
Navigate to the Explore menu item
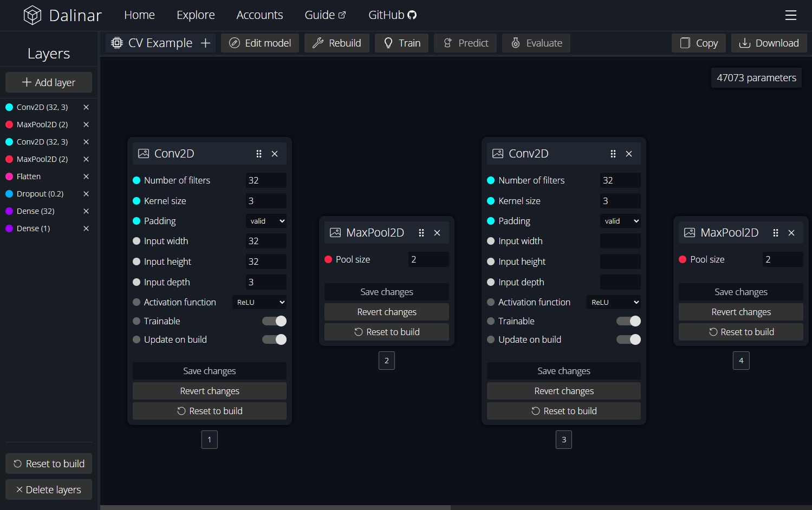point(196,15)
